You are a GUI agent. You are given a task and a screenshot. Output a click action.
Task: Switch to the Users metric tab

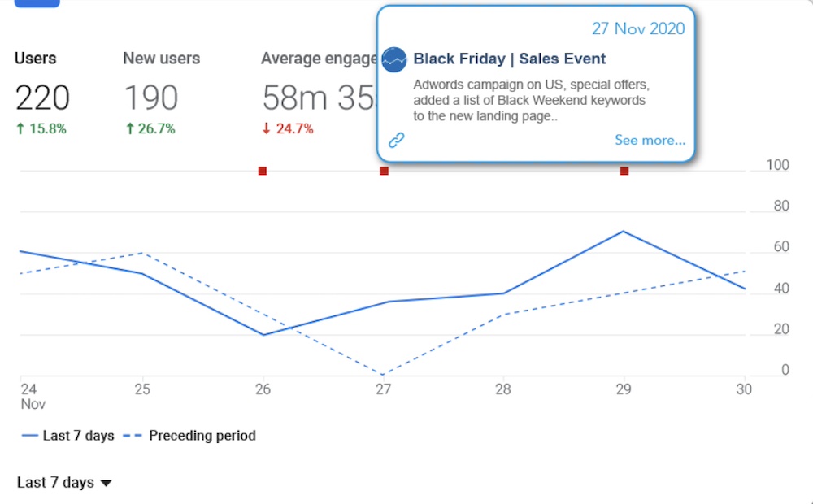pyautogui.click(x=36, y=59)
